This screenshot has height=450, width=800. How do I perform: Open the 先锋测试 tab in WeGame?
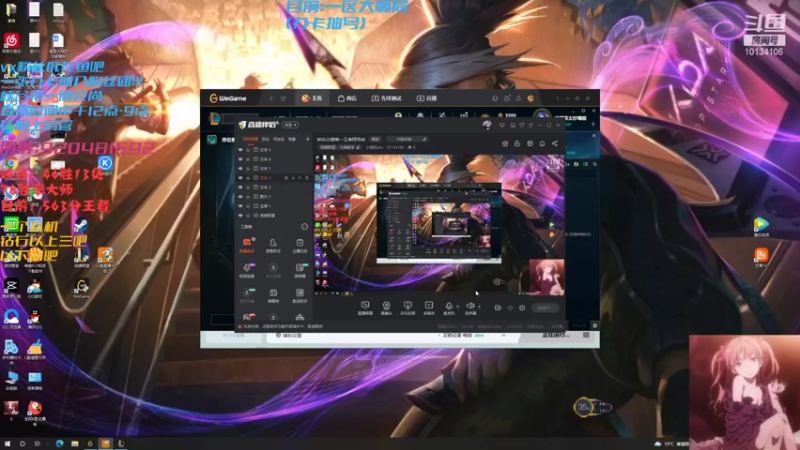pyautogui.click(x=387, y=98)
